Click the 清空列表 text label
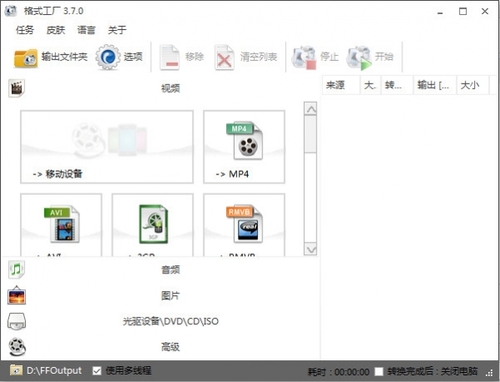This screenshot has height=382, width=500. [258, 57]
